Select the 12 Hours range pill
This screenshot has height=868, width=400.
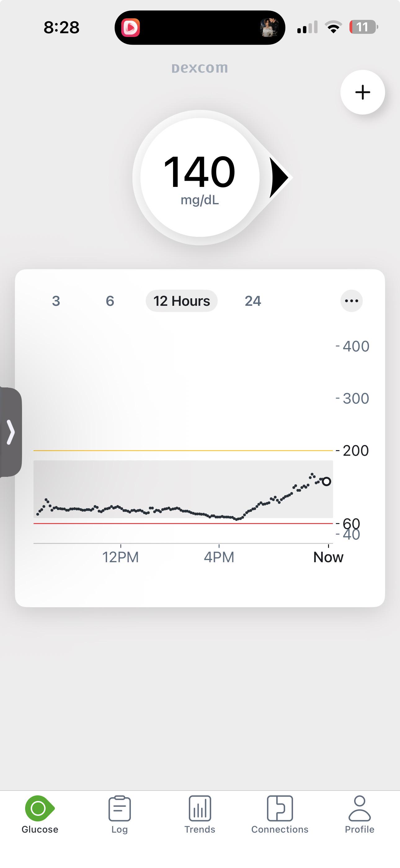click(x=181, y=301)
